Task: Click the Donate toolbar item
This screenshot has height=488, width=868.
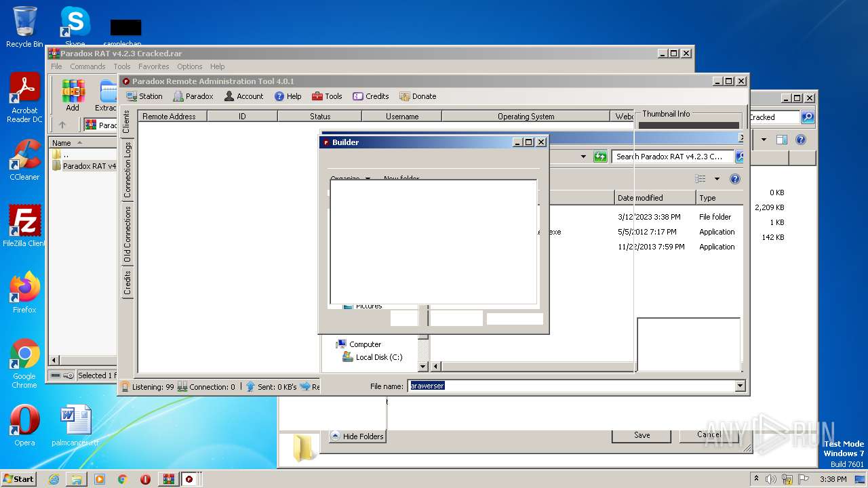Action: pos(418,96)
